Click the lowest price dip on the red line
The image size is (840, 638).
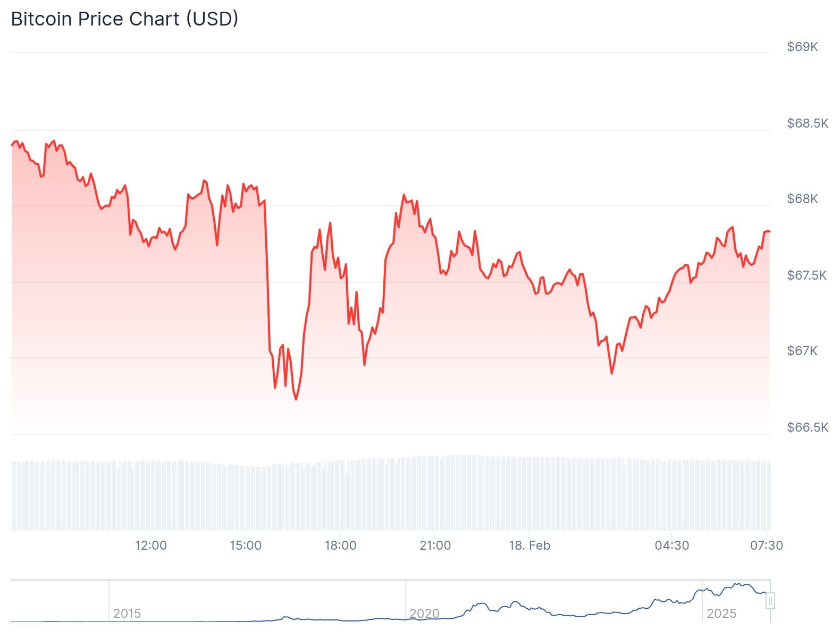pyautogui.click(x=296, y=399)
